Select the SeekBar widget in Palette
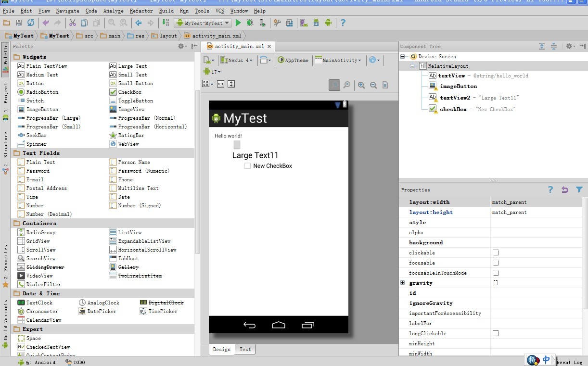 pyautogui.click(x=32, y=135)
